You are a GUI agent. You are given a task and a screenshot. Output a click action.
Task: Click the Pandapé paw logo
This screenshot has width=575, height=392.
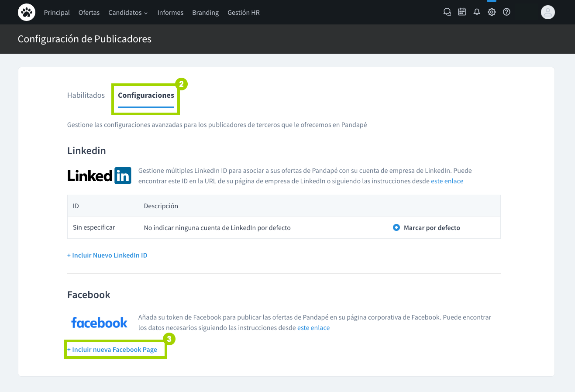pyautogui.click(x=27, y=12)
